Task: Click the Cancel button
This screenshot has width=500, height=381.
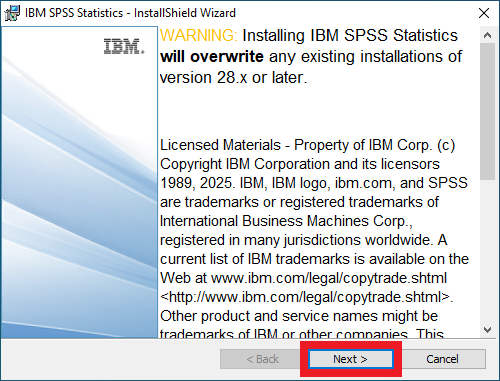Action: 442,359
